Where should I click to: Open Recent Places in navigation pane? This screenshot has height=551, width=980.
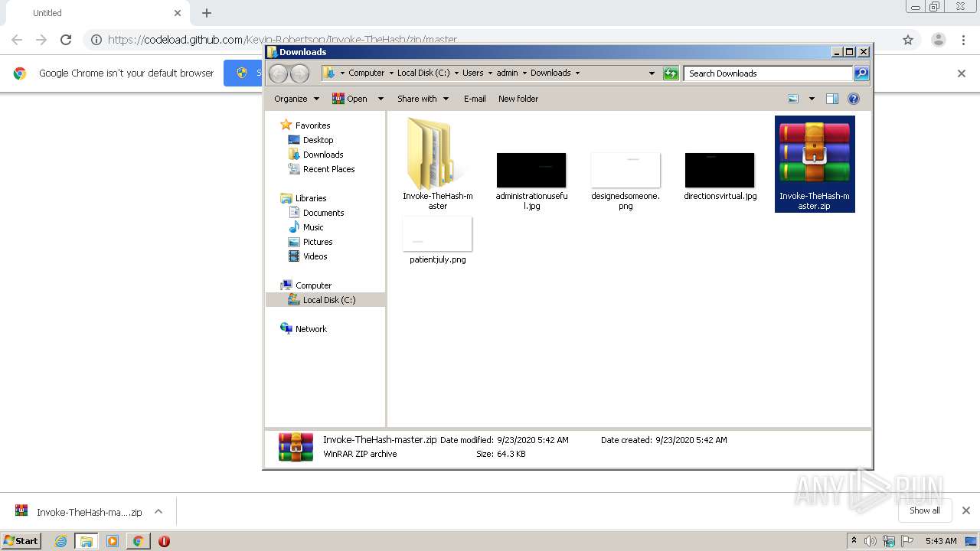tap(328, 169)
